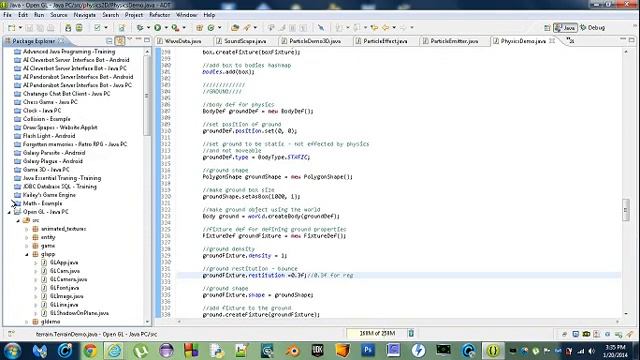
Task: Click the New Java Class icon
Action: (x=211, y=28)
